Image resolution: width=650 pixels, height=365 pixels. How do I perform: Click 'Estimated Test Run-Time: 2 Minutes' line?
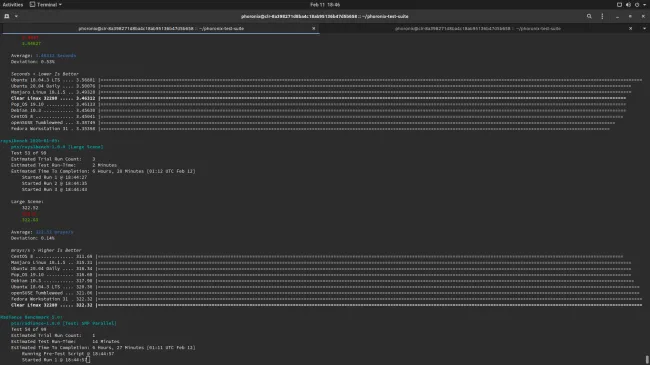[x=64, y=165]
